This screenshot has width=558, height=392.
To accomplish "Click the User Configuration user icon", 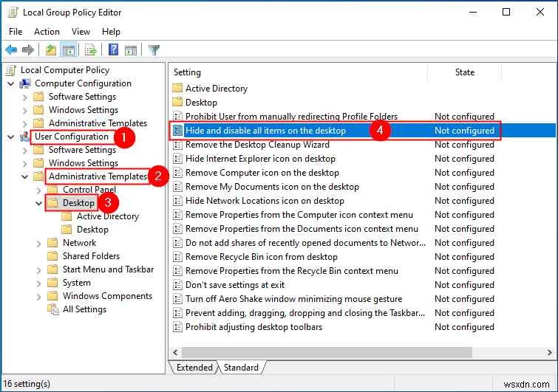I will point(24,137).
